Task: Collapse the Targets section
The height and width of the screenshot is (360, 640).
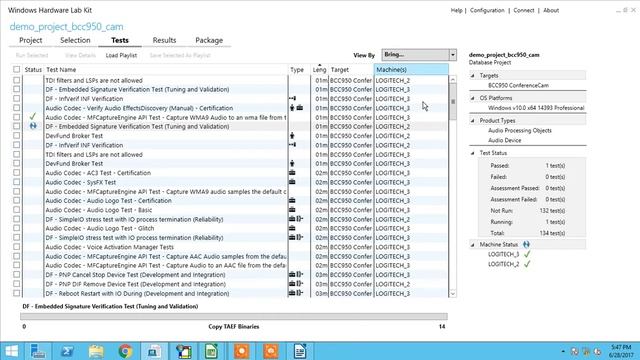Action: [x=472, y=76]
